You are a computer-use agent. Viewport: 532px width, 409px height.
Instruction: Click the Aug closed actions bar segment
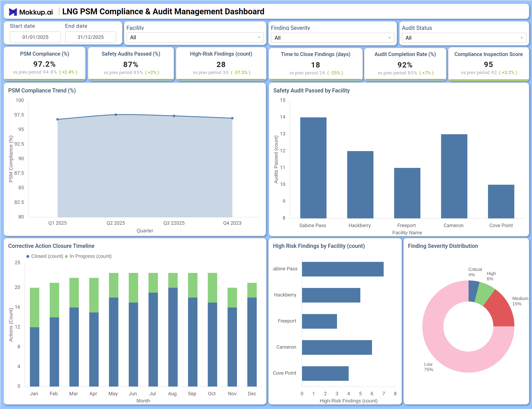coord(173,337)
